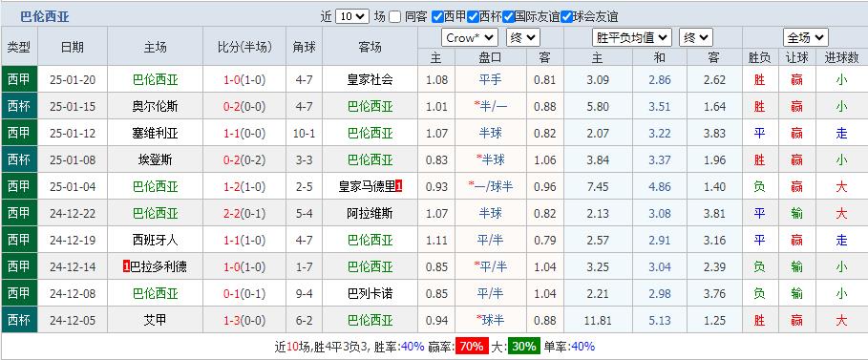Open the 胜平负均值 dropdown
The image size is (868, 360).
pos(632,37)
